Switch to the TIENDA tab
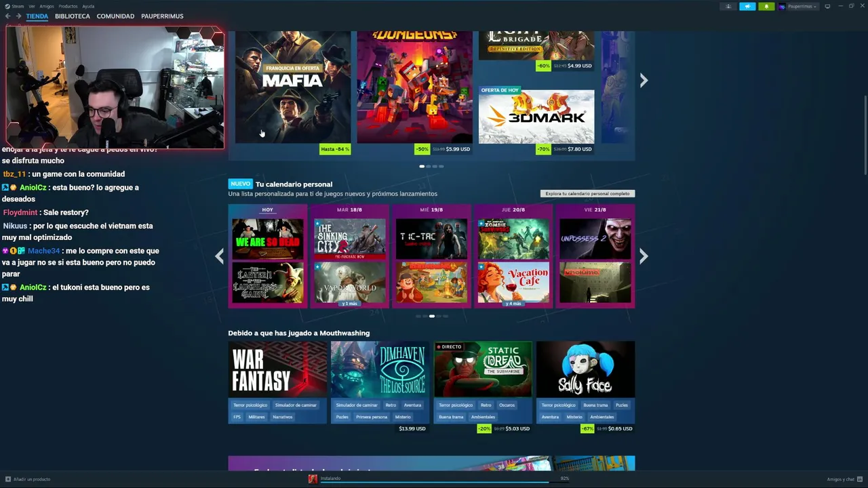Screen dimensions: 868x488 37,16
